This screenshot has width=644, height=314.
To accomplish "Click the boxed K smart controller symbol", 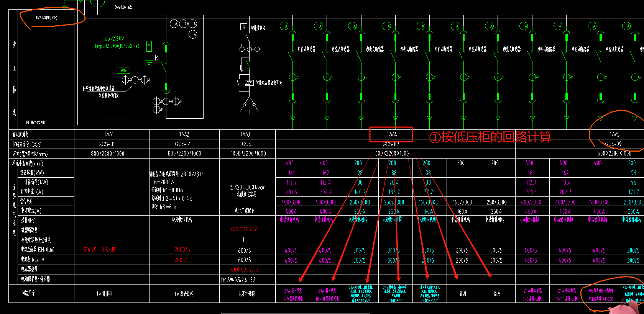I will point(243,27).
